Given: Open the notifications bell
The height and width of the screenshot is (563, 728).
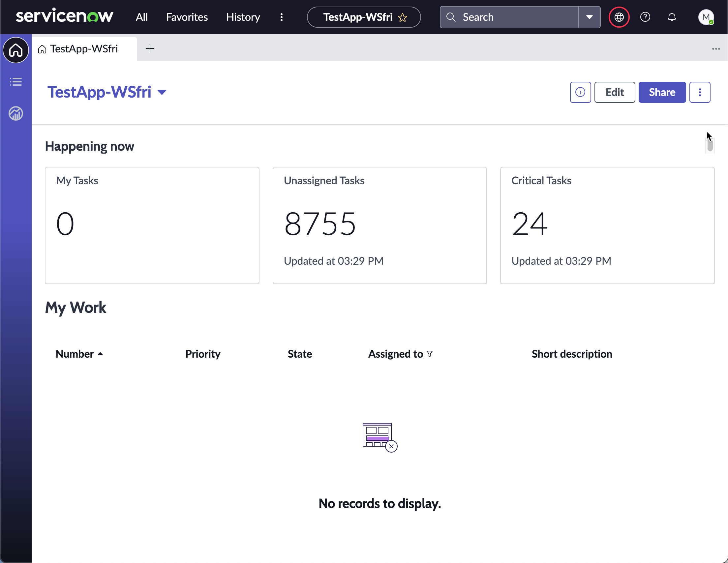Looking at the screenshot, I should [x=672, y=17].
